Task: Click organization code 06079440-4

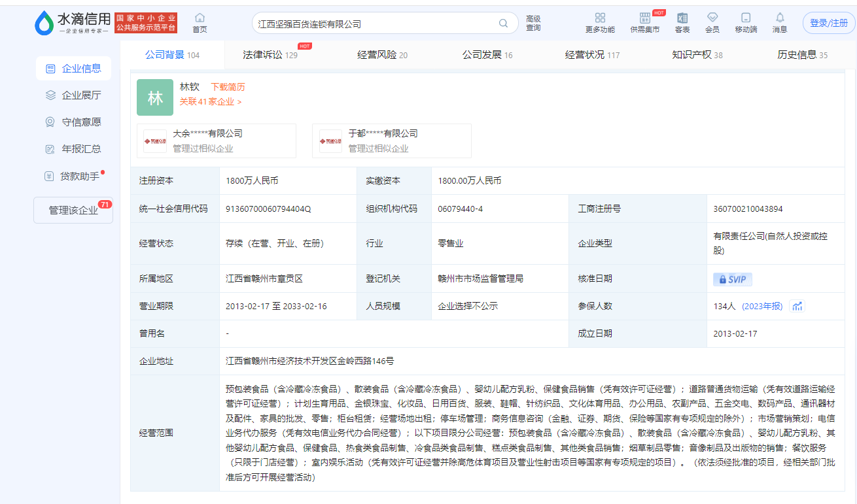Action: pyautogui.click(x=461, y=209)
